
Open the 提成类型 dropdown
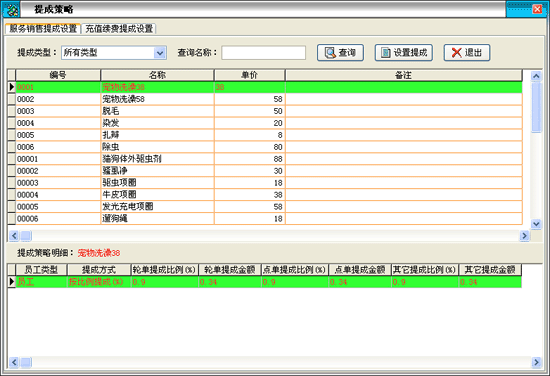point(160,53)
